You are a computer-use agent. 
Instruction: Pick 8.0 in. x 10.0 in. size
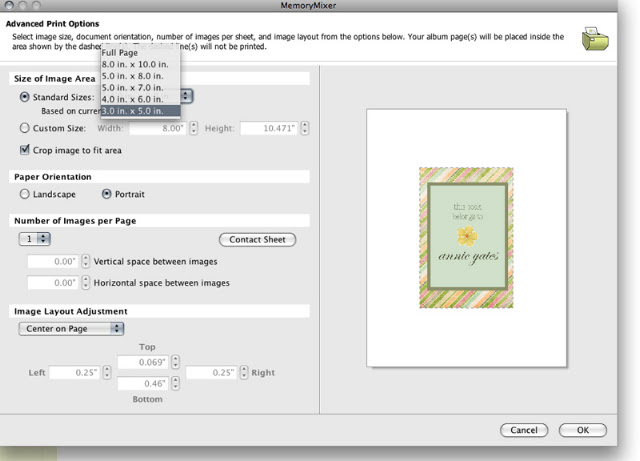(x=140, y=64)
